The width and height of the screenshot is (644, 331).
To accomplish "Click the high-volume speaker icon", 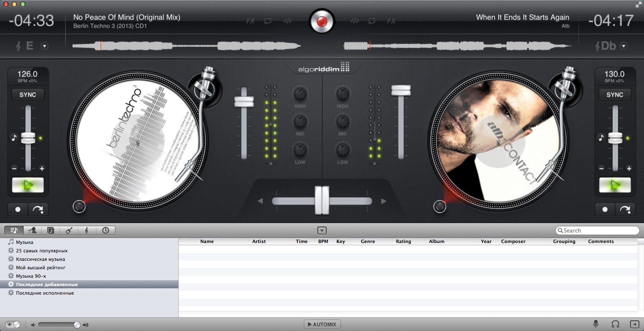I will (x=85, y=325).
